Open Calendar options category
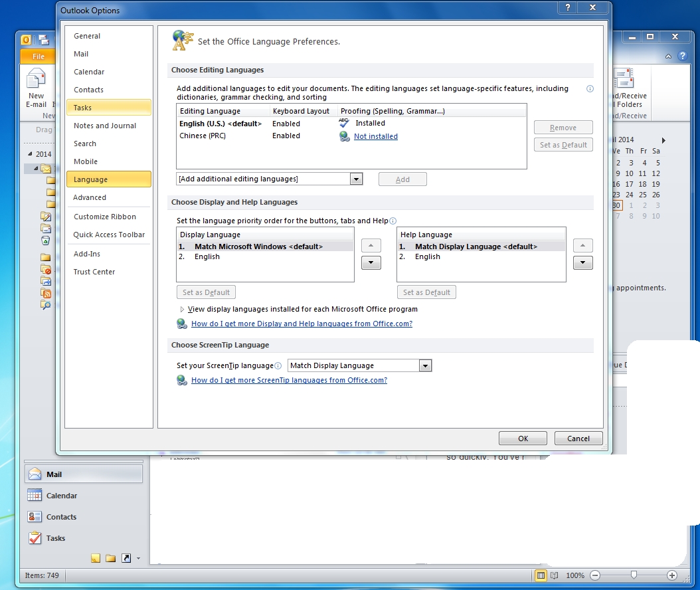Screen dimensions: 700x590 [x=89, y=72]
